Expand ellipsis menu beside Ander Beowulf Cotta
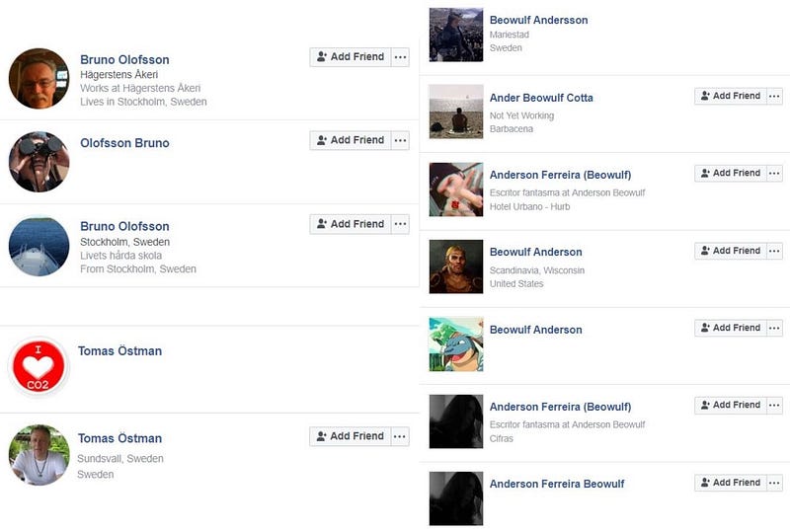 coord(775,96)
